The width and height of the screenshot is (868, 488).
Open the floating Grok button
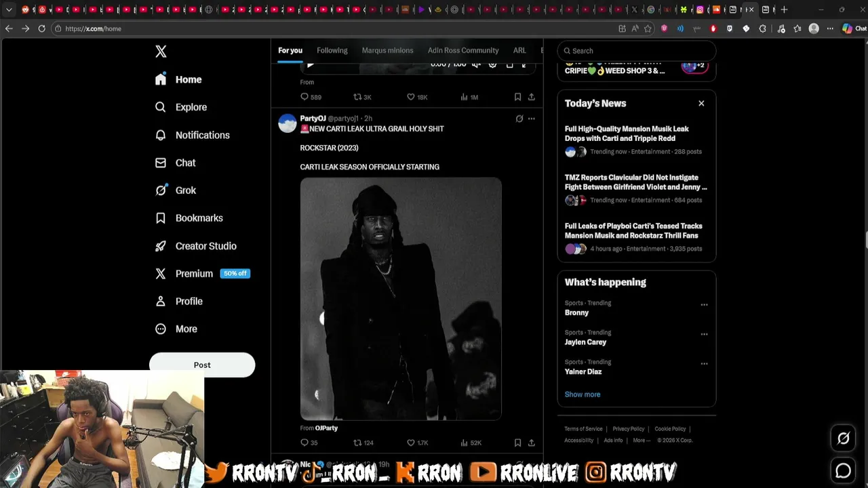click(844, 439)
